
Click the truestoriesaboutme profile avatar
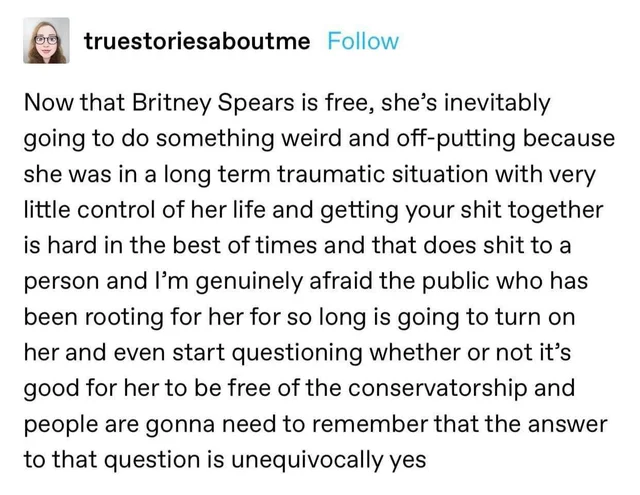click(46, 40)
